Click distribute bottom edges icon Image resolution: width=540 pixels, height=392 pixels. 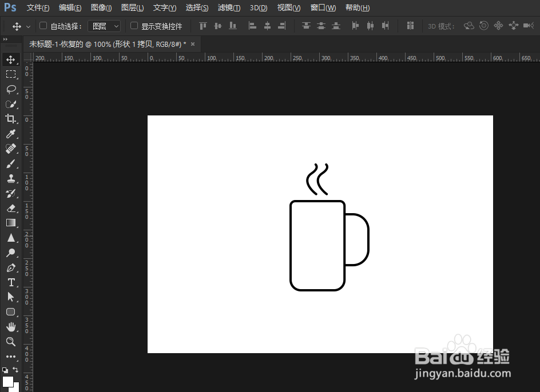point(336,26)
